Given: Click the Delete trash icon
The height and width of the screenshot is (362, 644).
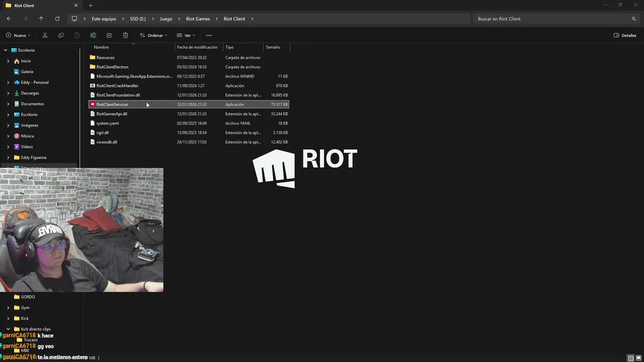Looking at the screenshot, I should click(125, 35).
